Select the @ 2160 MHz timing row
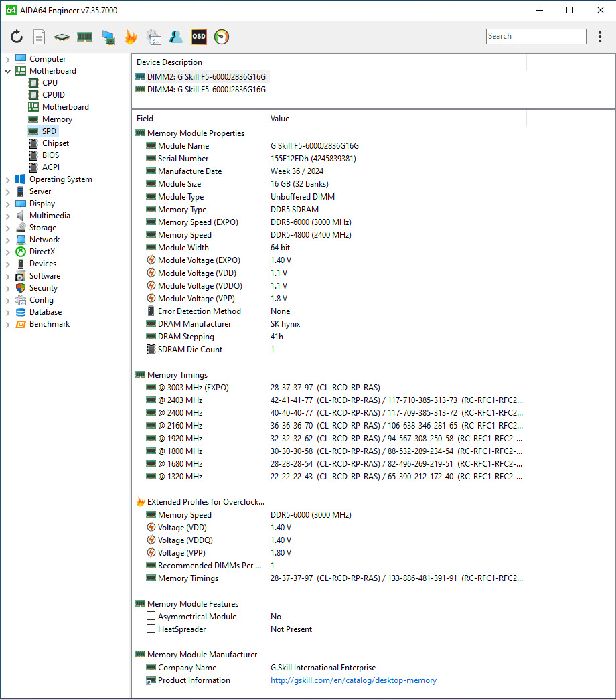The image size is (616, 699). (x=330, y=426)
